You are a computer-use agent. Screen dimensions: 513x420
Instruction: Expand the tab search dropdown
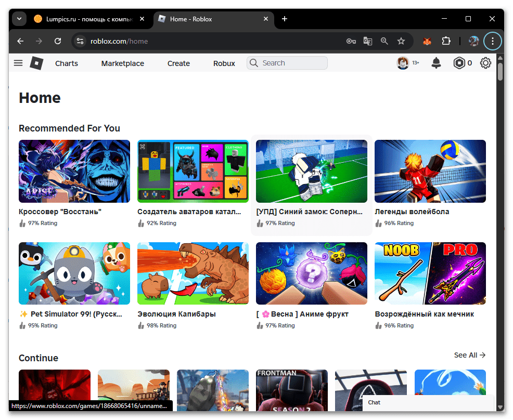19,19
